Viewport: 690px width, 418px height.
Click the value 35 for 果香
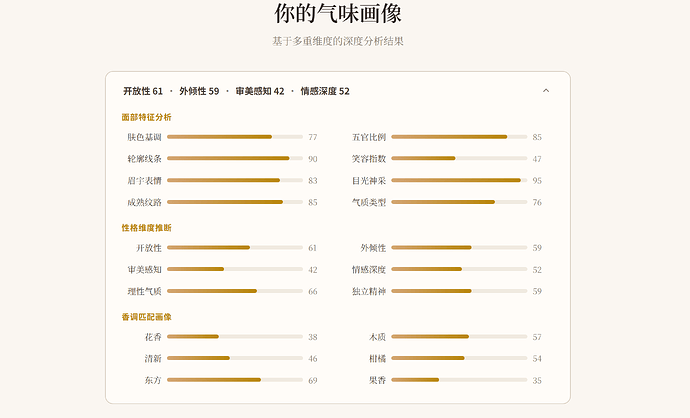[x=537, y=380]
